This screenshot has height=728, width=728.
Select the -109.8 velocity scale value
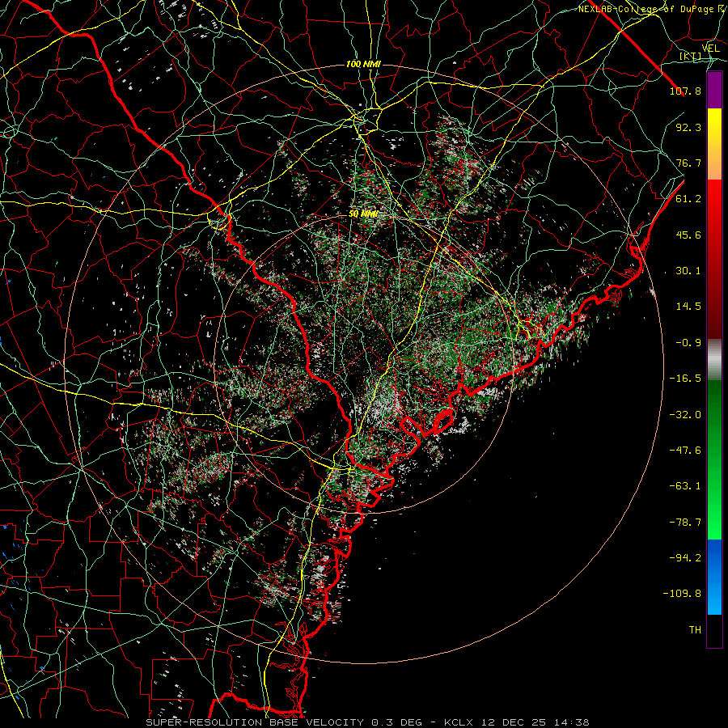(682, 594)
